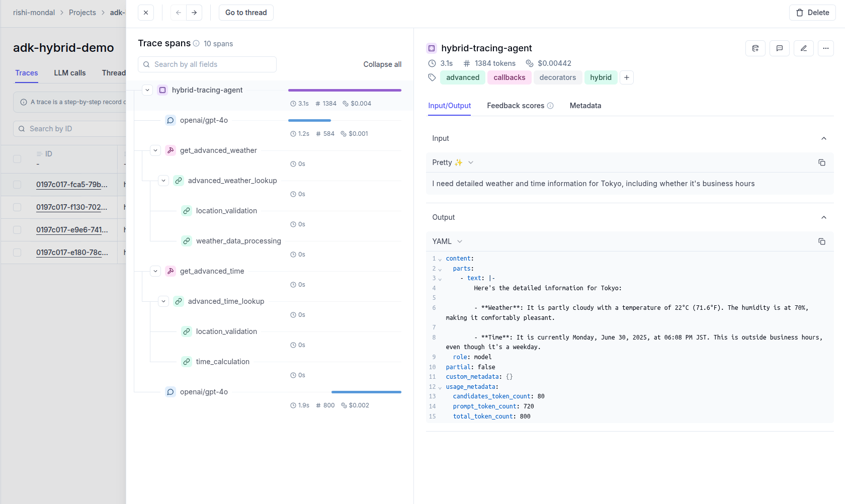Switch to the LLM calls tab
The width and height of the screenshot is (845, 504).
pyautogui.click(x=69, y=72)
